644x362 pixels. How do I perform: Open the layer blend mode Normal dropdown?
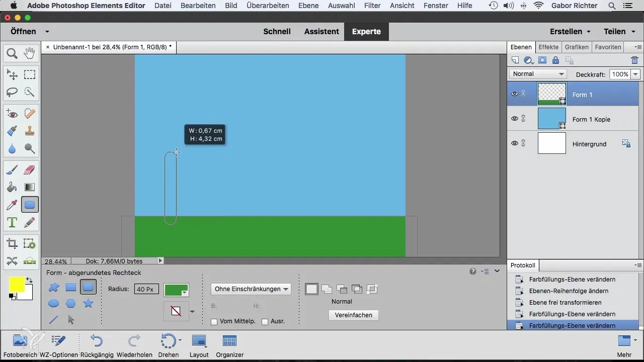point(538,74)
